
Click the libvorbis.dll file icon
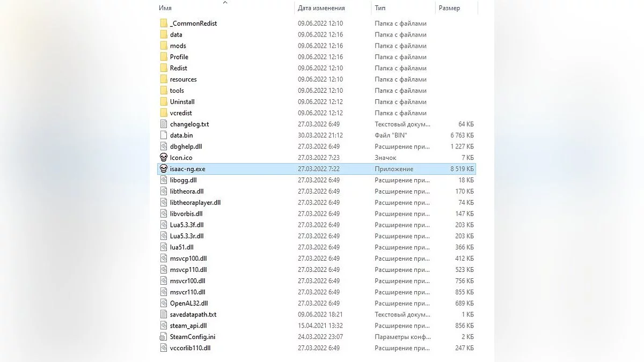[x=164, y=214]
